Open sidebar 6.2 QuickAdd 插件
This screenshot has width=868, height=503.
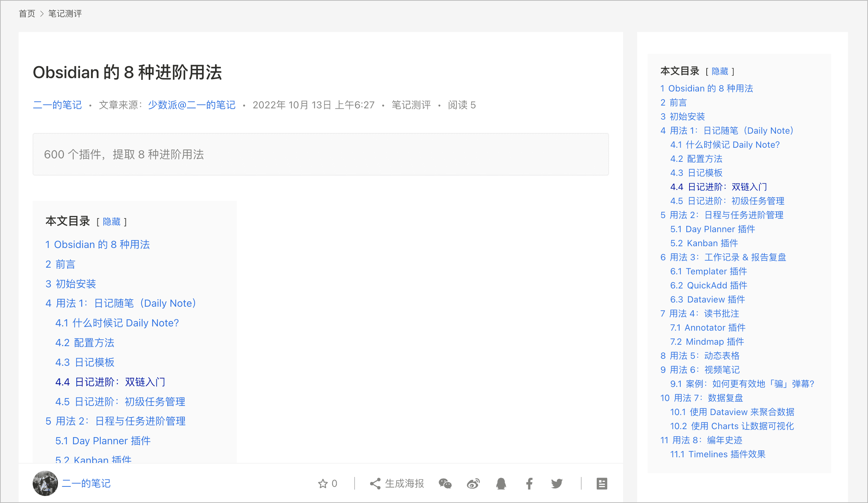pos(709,285)
